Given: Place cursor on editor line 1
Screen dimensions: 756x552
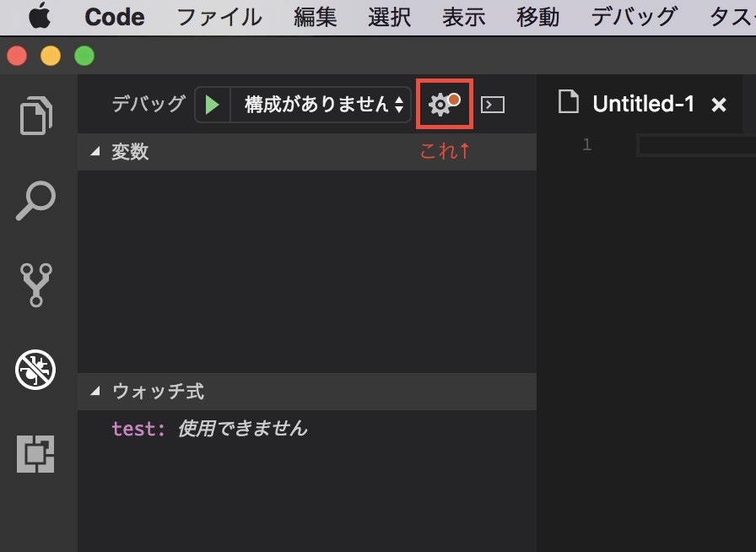Looking at the screenshot, I should click(x=697, y=146).
